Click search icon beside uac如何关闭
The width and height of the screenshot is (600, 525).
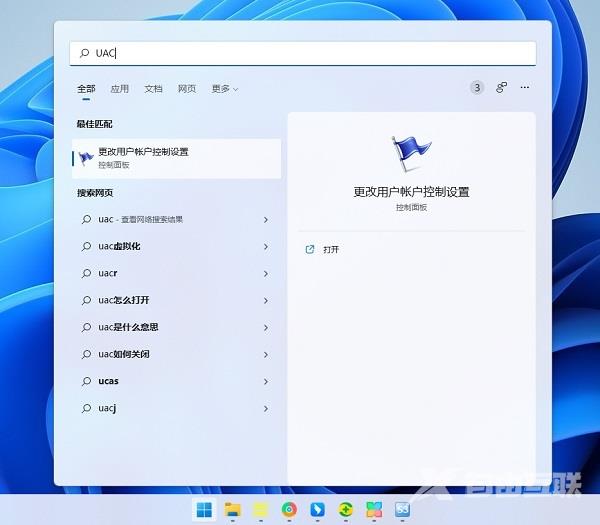(x=86, y=354)
